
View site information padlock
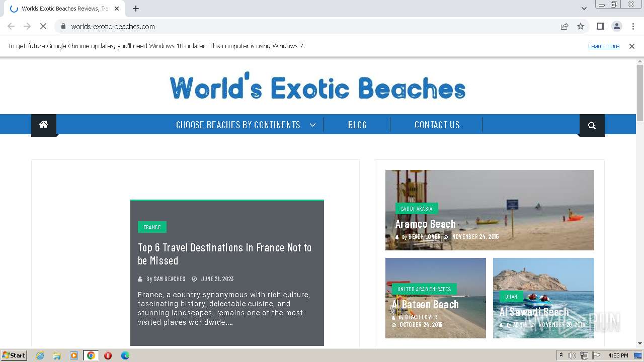(x=63, y=27)
